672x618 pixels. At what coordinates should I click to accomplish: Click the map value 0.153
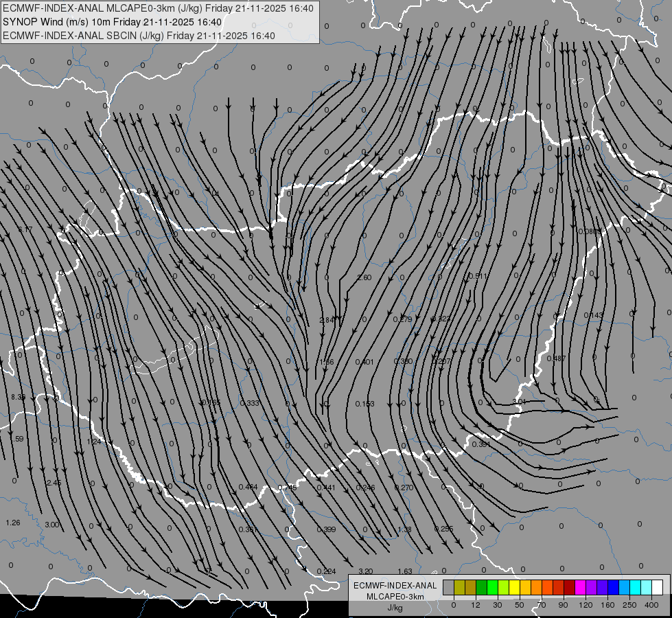pyautogui.click(x=364, y=404)
